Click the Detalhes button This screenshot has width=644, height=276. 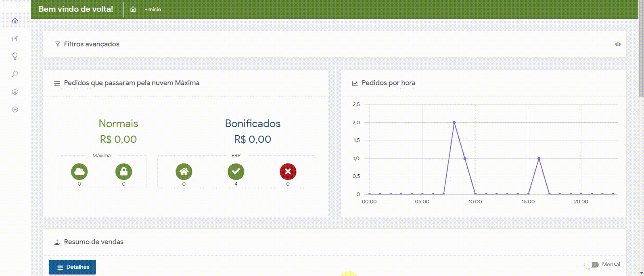(72, 267)
